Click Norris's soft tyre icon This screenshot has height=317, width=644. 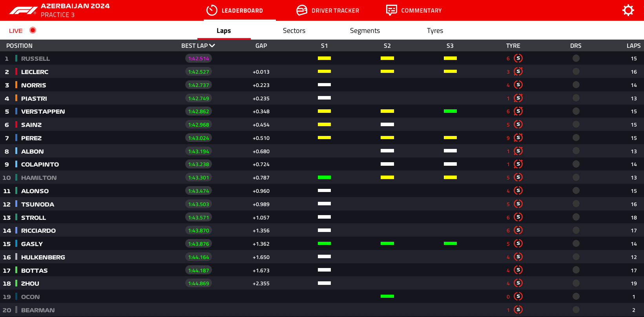(518, 85)
